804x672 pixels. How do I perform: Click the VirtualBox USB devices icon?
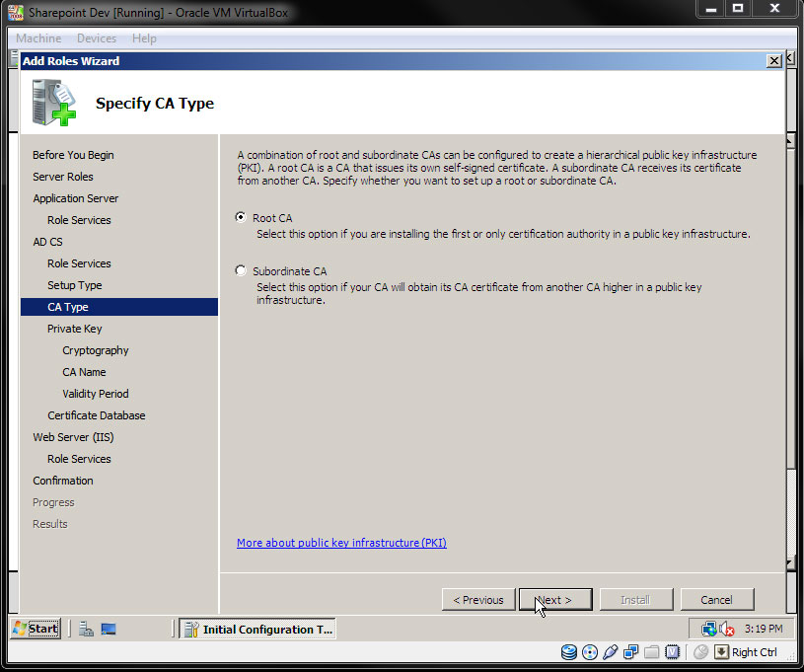click(x=611, y=652)
